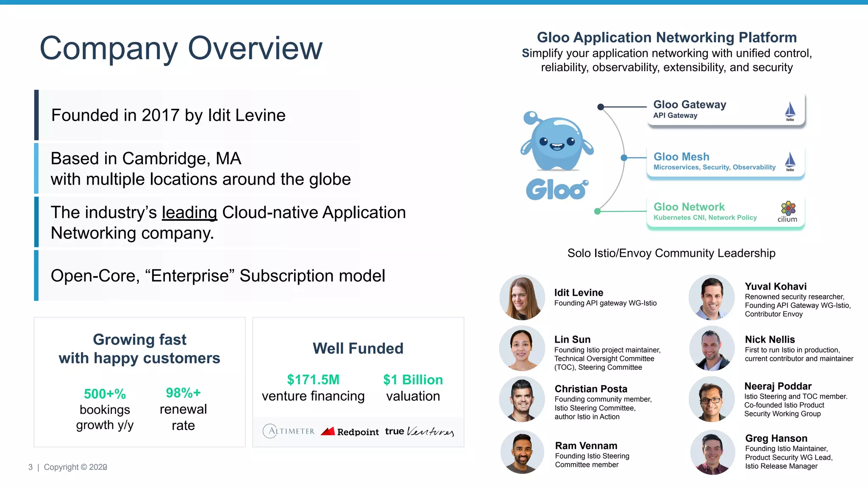The image size is (868, 488).
Task: Click Nick Nellis's portrait photo
Action: click(x=712, y=348)
